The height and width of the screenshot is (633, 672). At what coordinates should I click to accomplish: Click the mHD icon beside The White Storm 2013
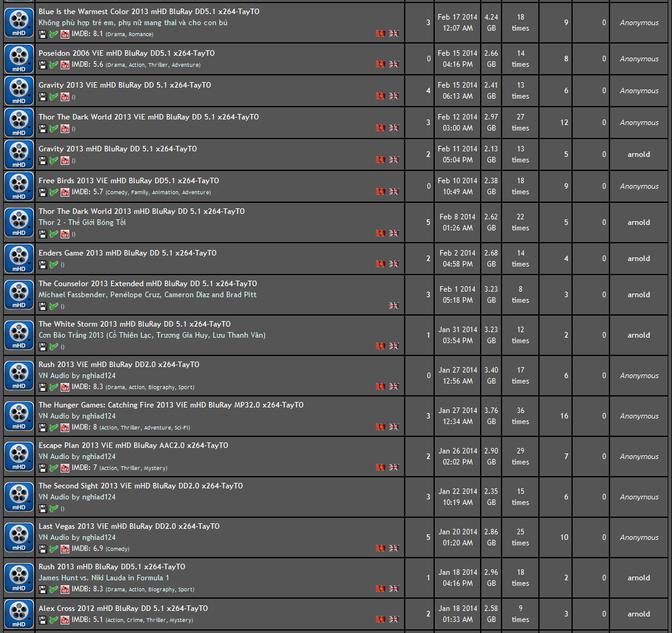(19, 335)
